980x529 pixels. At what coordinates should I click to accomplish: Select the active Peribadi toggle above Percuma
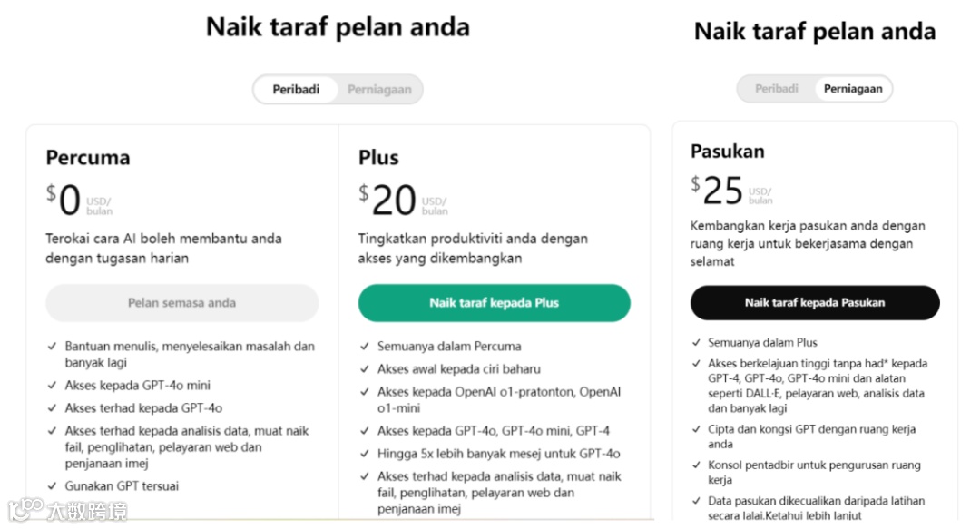[296, 90]
